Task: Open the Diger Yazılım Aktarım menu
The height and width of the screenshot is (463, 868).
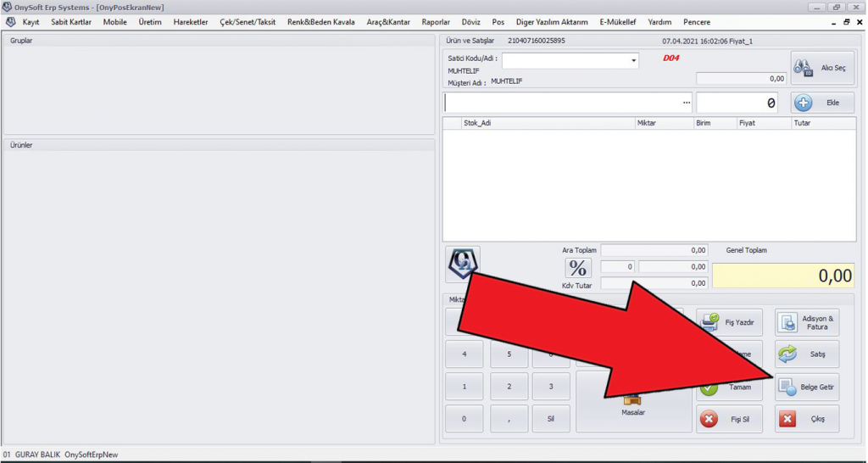Action: point(552,22)
